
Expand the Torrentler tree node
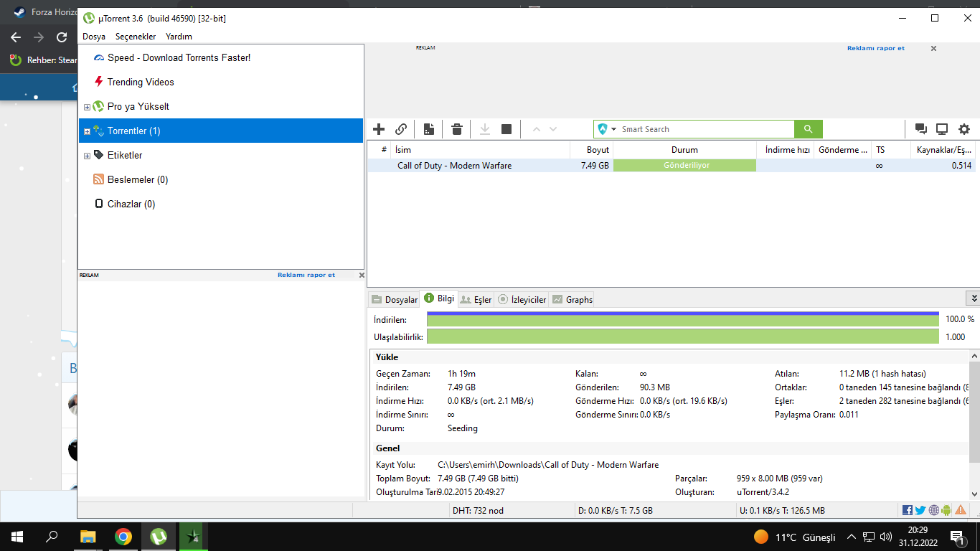(88, 131)
